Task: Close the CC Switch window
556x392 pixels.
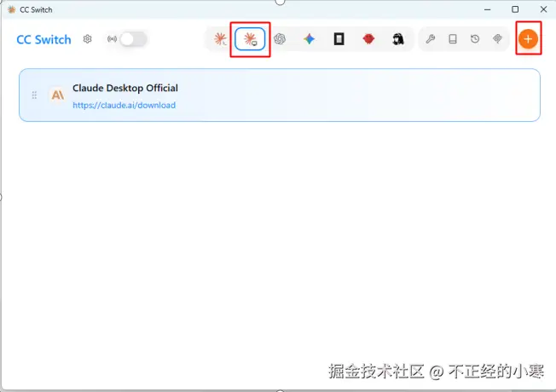Action: tap(543, 9)
